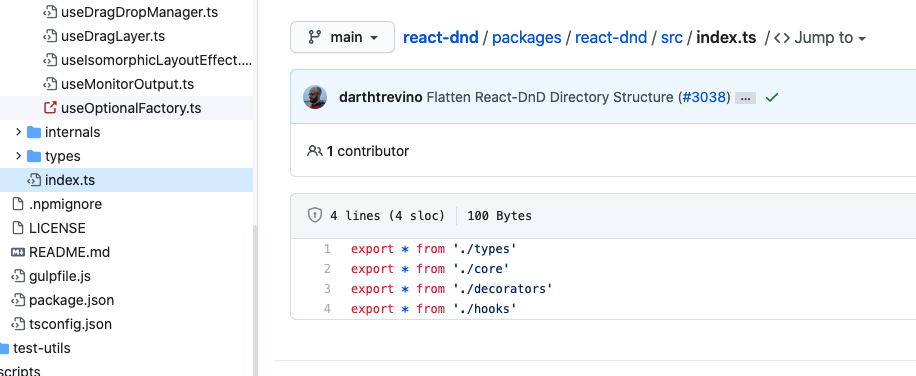Click line number 4
916x376 pixels.
327,308
